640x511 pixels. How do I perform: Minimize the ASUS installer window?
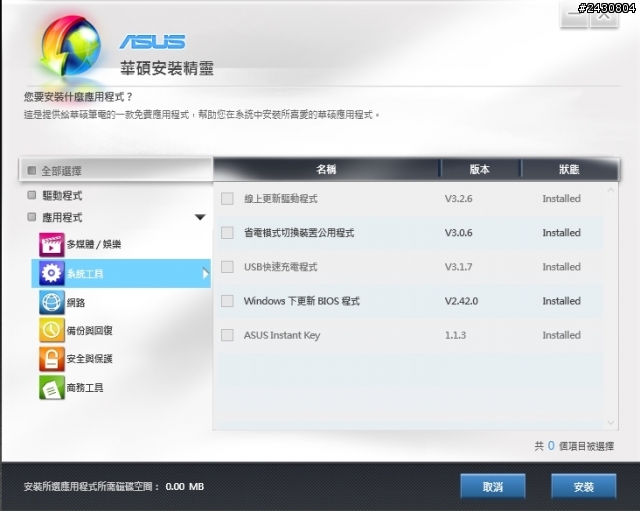pyautogui.click(x=574, y=16)
